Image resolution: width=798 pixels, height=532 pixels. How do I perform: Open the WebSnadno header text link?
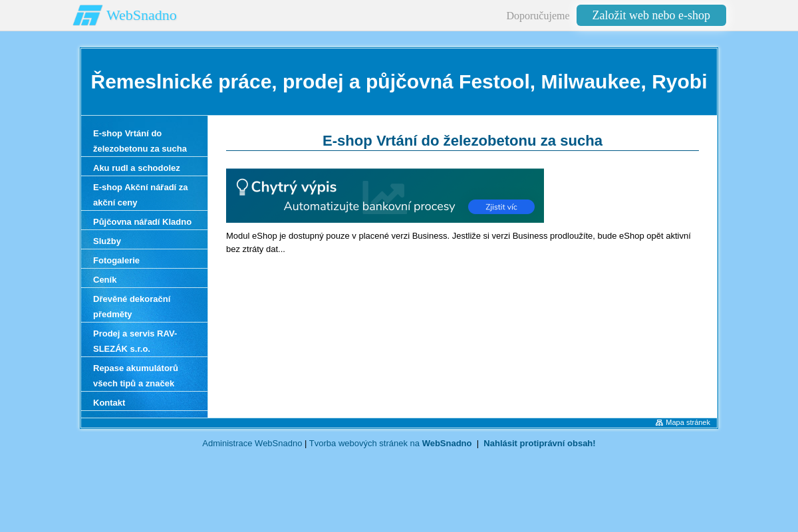142,15
